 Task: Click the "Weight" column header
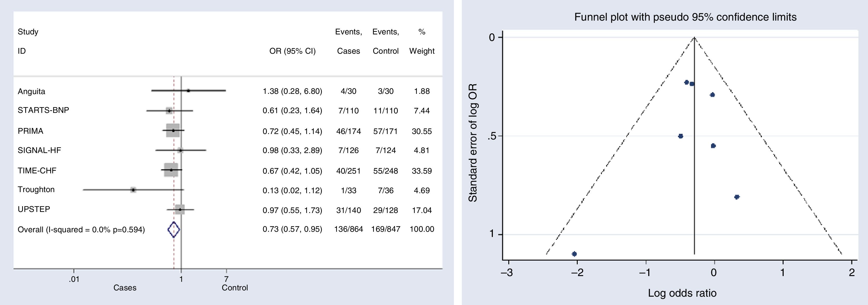click(422, 51)
